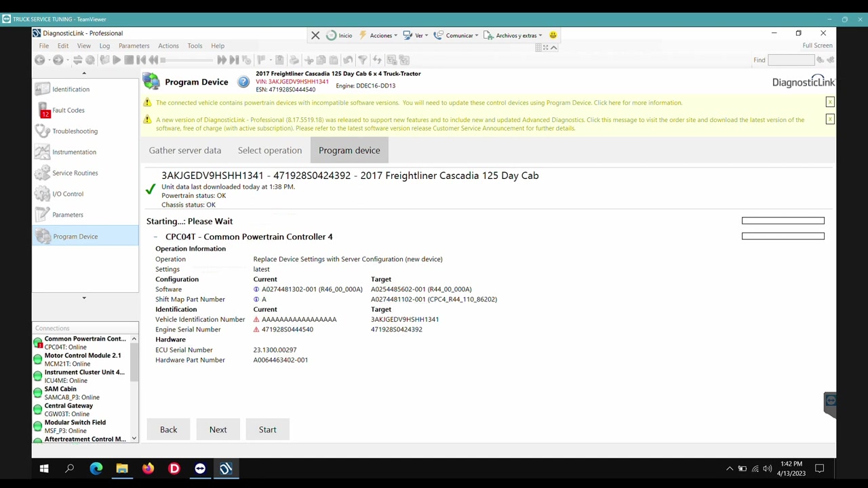Screen dimensions: 868x488
Task: Click the print icon in the toolbar
Action: [294, 60]
